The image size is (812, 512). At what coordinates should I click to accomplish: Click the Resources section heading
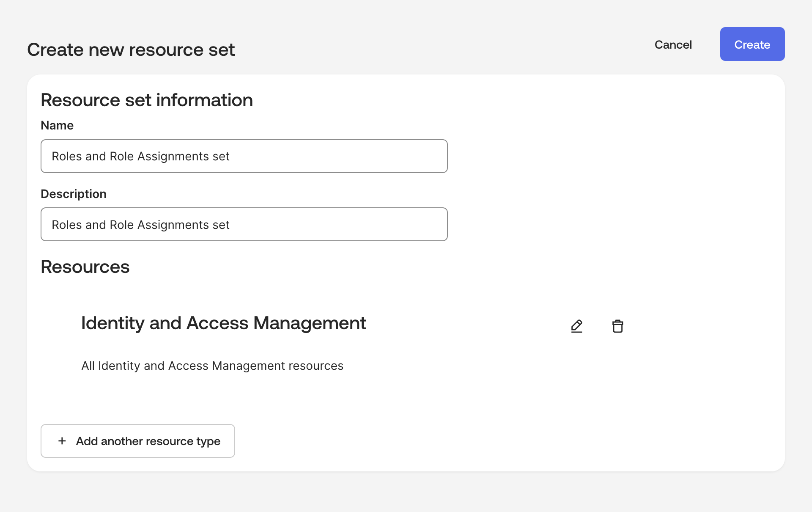click(x=85, y=267)
